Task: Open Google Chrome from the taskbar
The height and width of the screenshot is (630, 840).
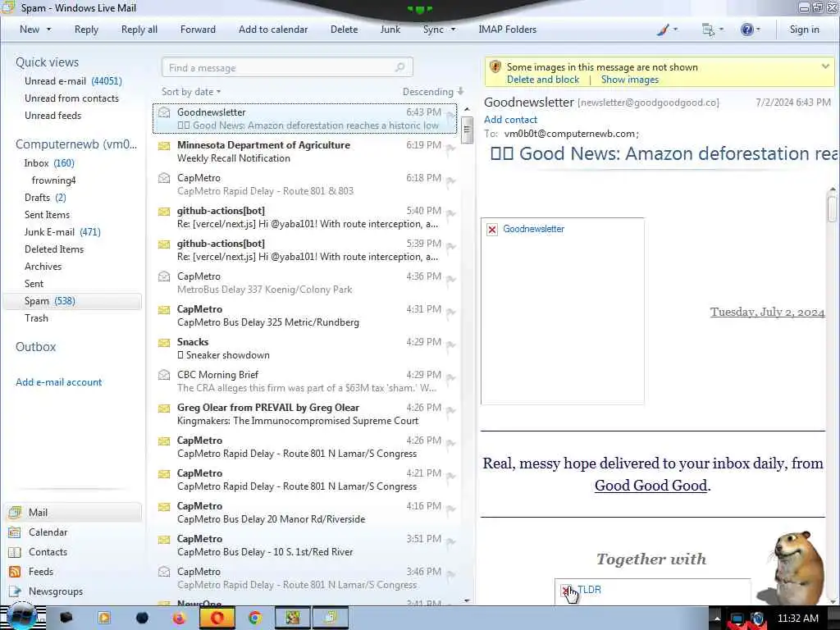Action: (256, 619)
